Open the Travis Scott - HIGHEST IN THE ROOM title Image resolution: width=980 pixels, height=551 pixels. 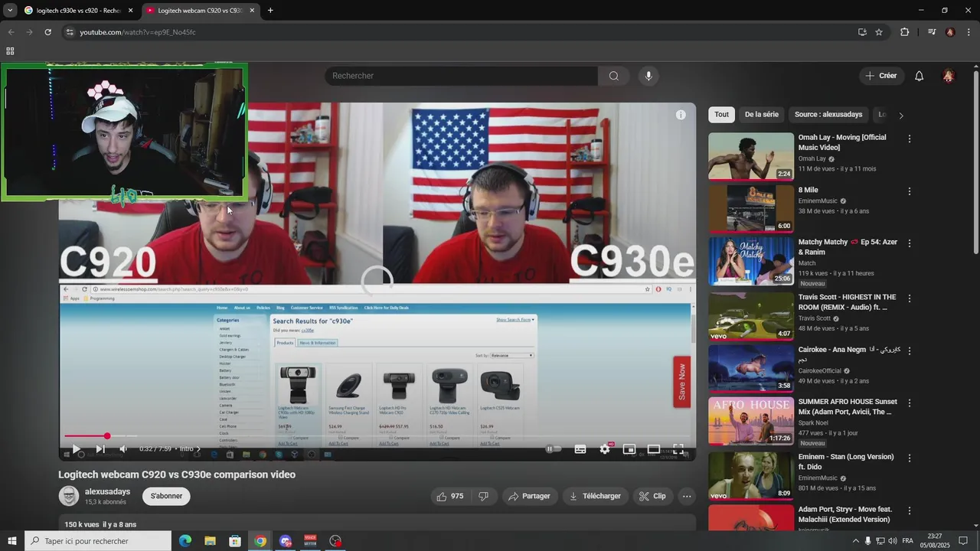pos(847,302)
